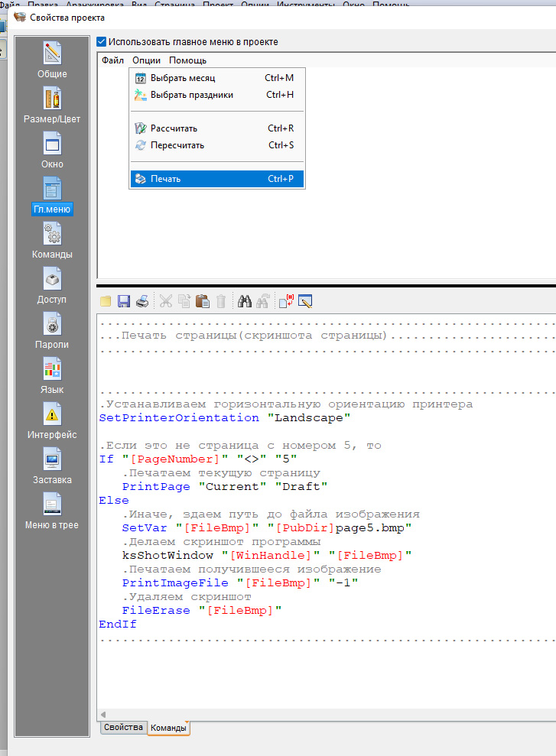Click the printer icon in editor toolbar
The width and height of the screenshot is (556, 756).
coord(141,301)
